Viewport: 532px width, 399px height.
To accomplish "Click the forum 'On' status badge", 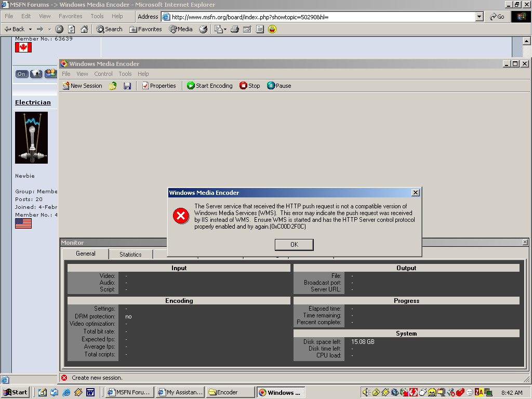I will tap(21, 74).
